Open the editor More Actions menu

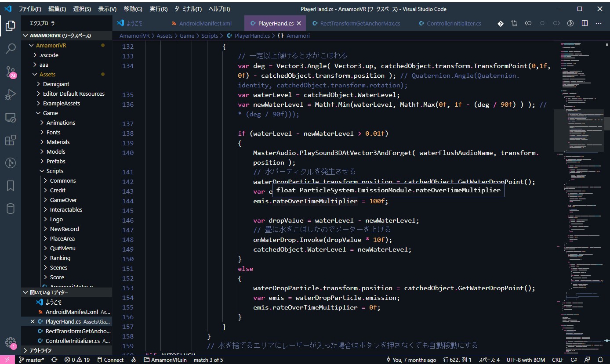pyautogui.click(x=599, y=23)
